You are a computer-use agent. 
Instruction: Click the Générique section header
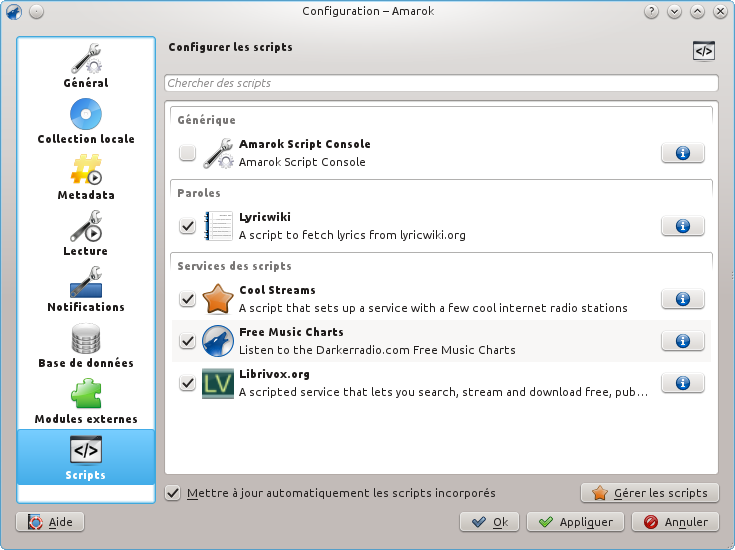click(207, 120)
